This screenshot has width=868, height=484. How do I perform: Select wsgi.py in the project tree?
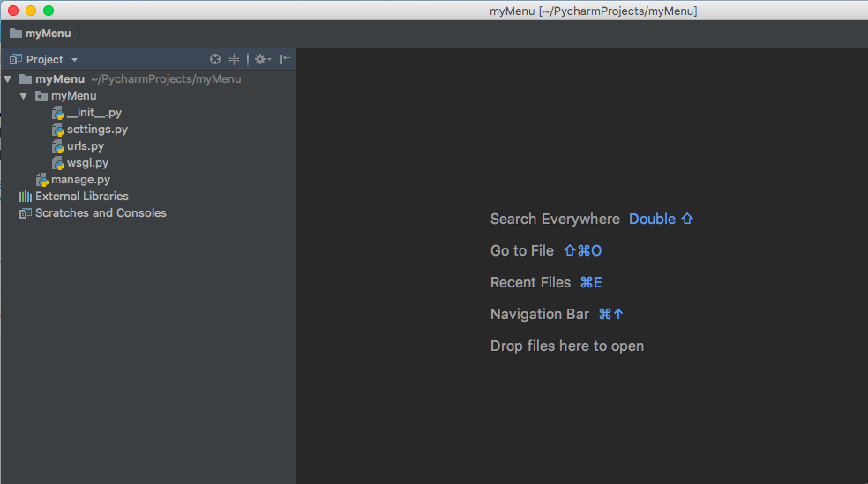(x=87, y=163)
